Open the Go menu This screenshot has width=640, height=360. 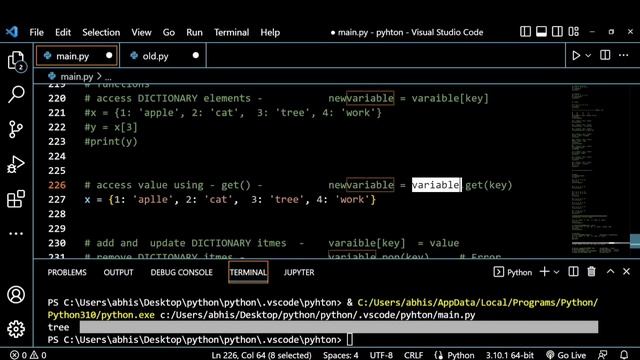coord(169,32)
